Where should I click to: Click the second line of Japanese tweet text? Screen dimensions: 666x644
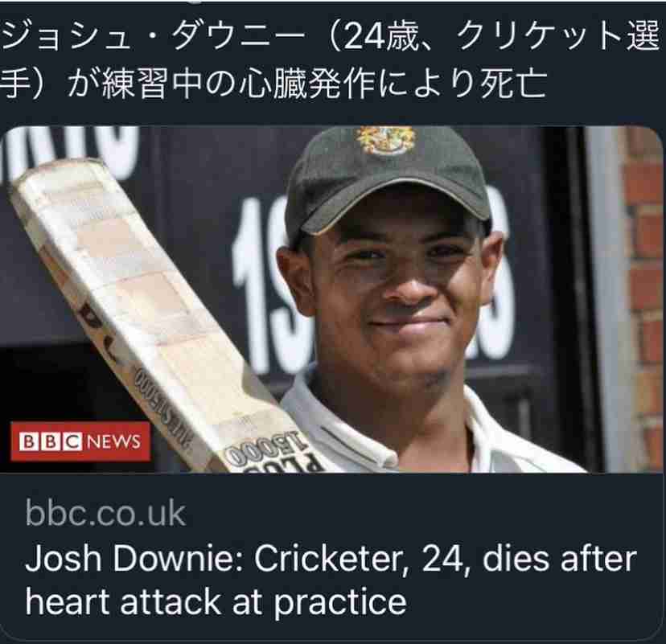tap(273, 83)
